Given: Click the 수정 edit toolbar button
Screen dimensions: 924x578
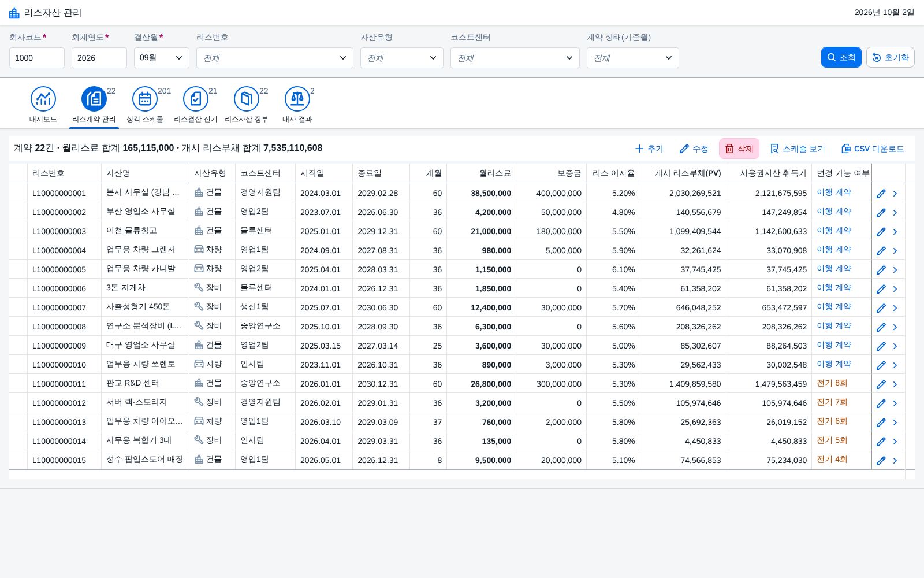Looking at the screenshot, I should 694,149.
